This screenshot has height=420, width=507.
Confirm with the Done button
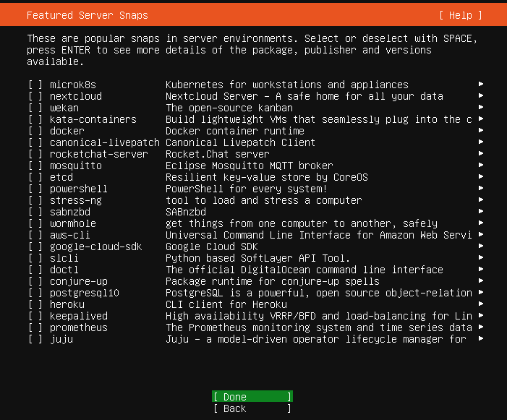coord(252,397)
